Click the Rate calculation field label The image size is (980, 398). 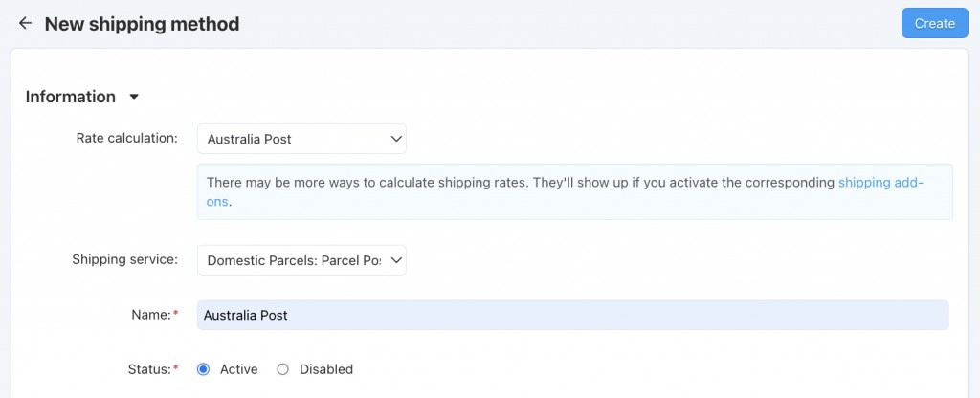pyautogui.click(x=127, y=138)
